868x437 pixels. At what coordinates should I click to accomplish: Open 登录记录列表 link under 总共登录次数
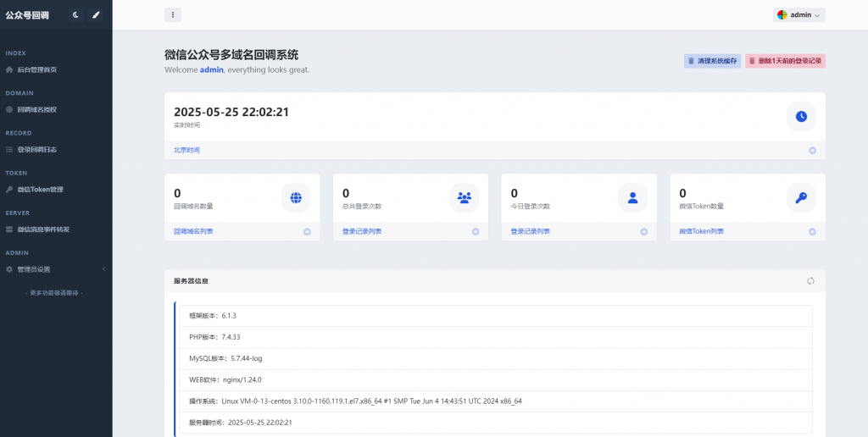pyautogui.click(x=361, y=231)
